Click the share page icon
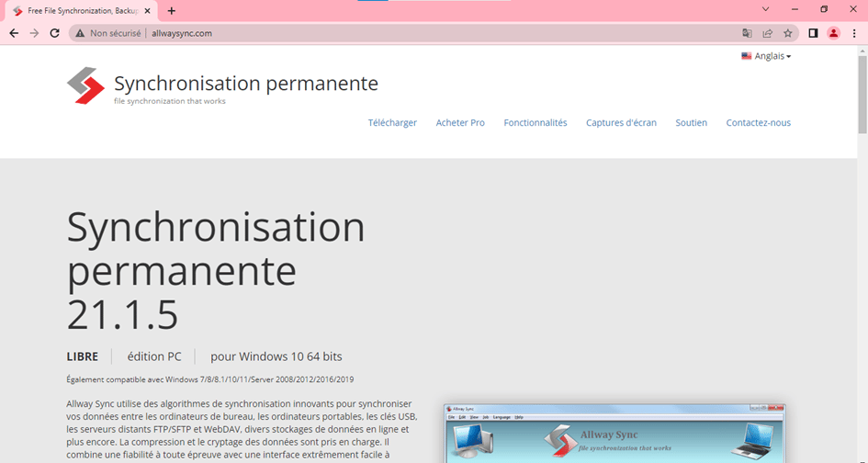 tap(768, 33)
